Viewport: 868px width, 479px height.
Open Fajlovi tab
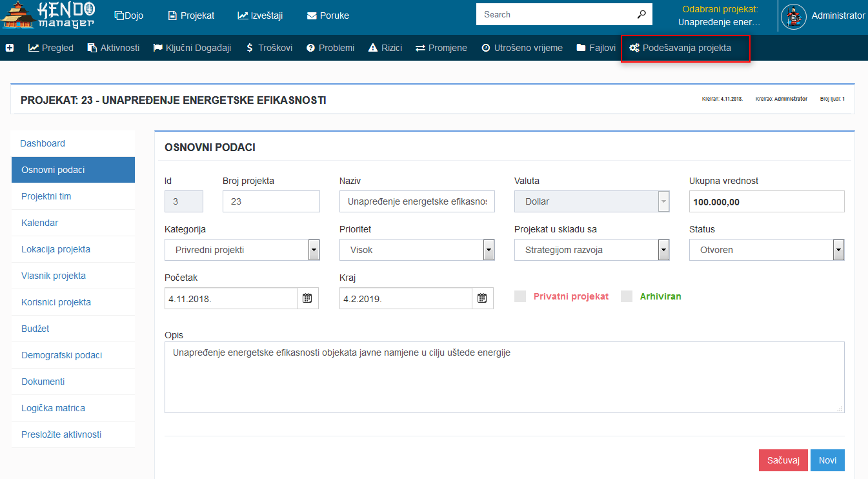coord(596,48)
